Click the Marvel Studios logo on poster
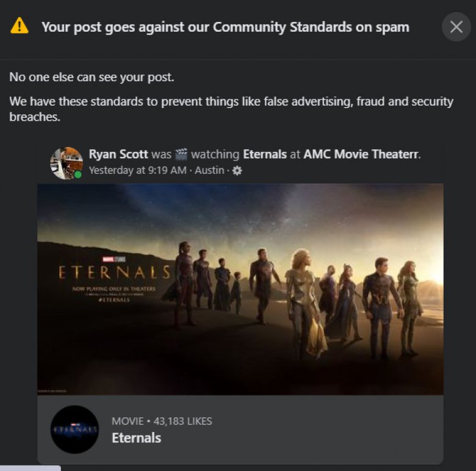 tap(114, 259)
